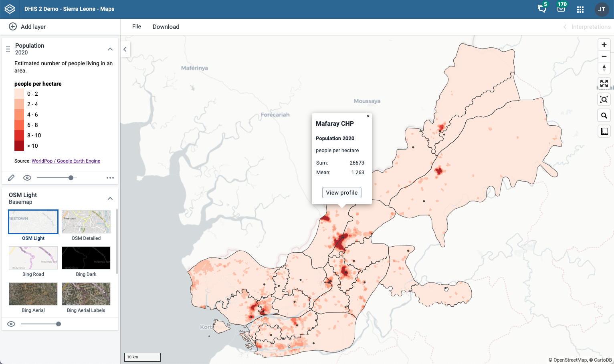Open the File menu
Viewport: 614px width, 364px height.
click(137, 26)
